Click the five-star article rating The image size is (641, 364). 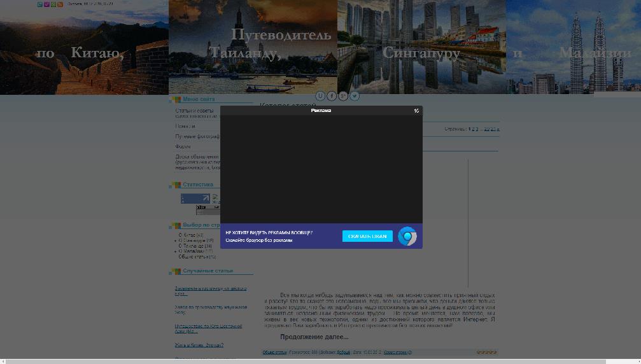tap(487, 352)
